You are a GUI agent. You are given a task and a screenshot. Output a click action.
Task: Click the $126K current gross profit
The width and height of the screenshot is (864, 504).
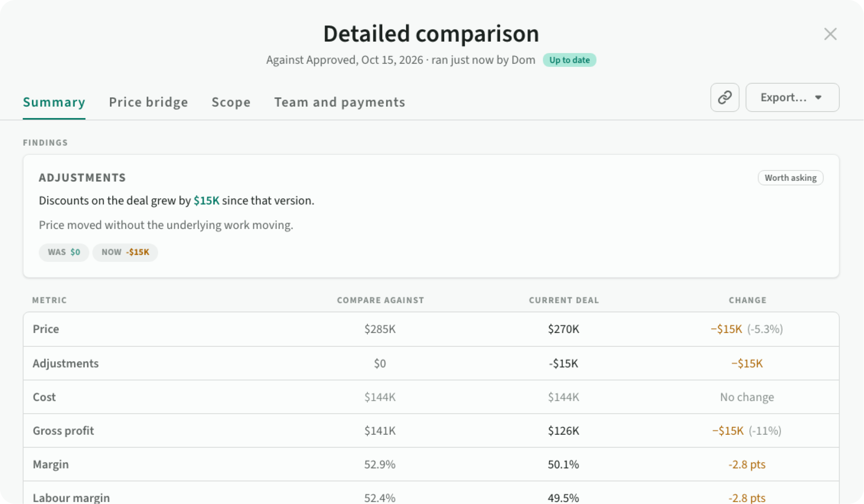click(x=563, y=431)
